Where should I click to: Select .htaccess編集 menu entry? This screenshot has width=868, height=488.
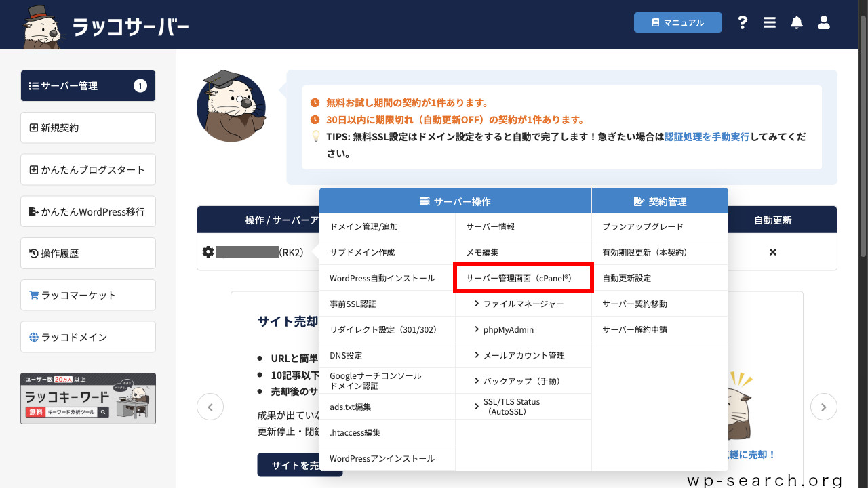click(387, 432)
